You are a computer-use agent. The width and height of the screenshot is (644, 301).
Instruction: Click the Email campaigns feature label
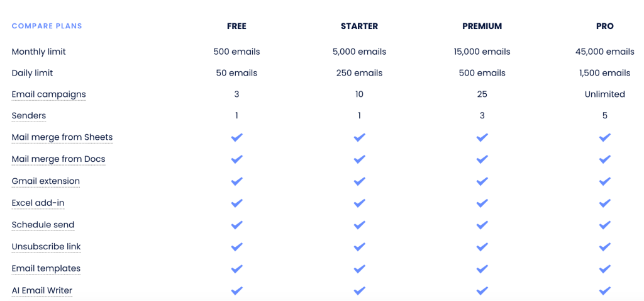pos(48,94)
